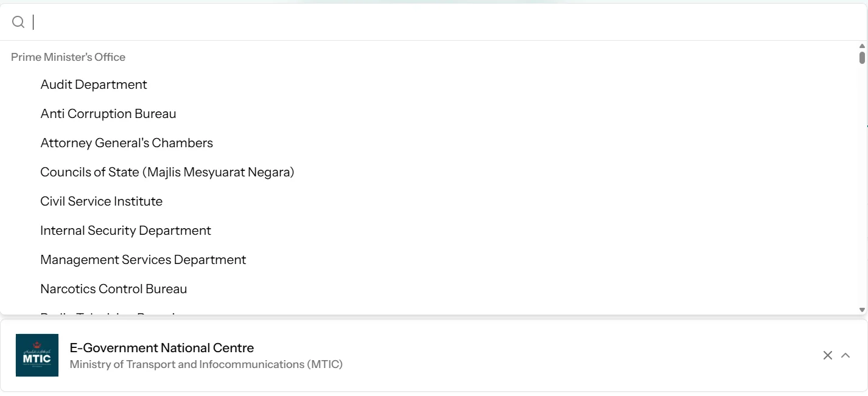The height and width of the screenshot is (396, 868).
Task: Pick Narcotics Control Bureau
Action: click(114, 289)
